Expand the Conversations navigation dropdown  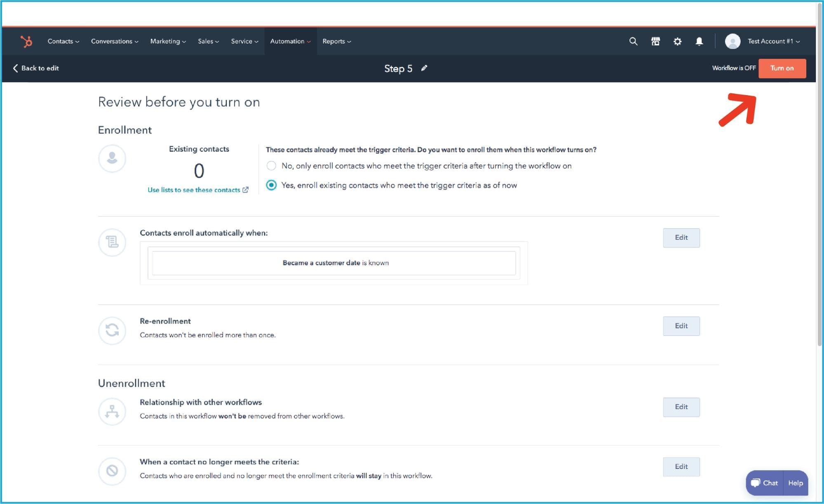pyautogui.click(x=115, y=41)
